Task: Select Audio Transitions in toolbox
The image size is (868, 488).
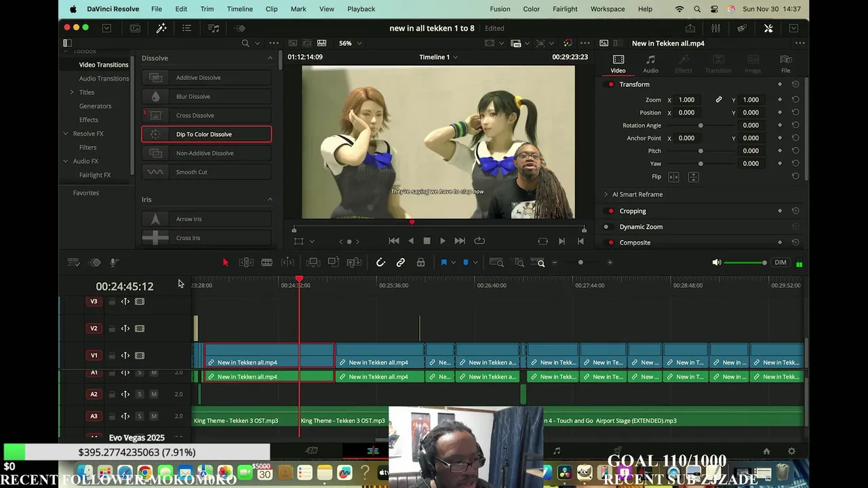Action: (x=104, y=79)
